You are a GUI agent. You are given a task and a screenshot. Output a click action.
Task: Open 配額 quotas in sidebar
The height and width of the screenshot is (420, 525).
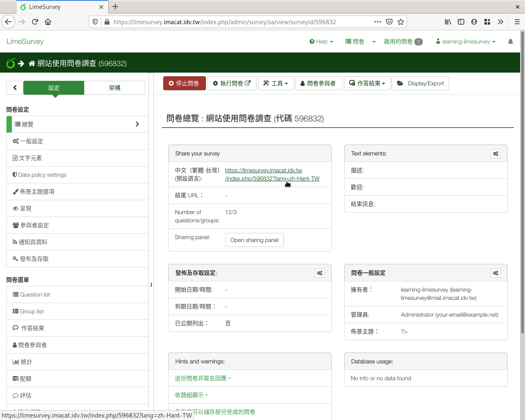point(78,379)
